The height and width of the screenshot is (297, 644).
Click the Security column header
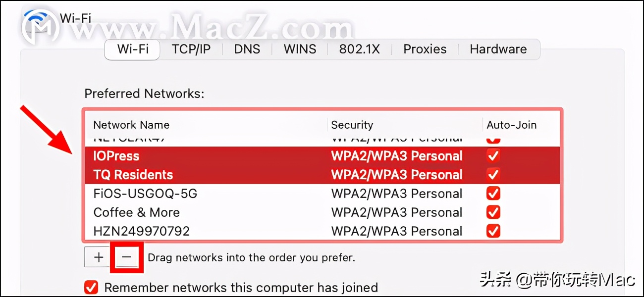[352, 125]
